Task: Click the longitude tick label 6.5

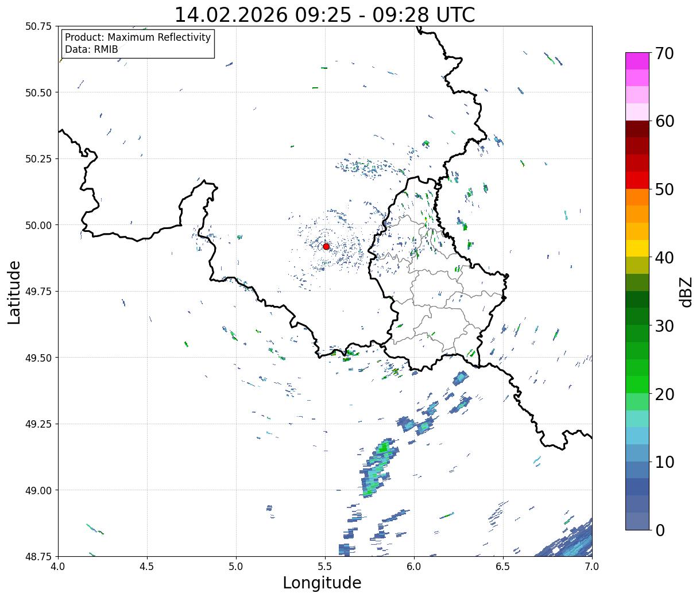Action: (503, 567)
